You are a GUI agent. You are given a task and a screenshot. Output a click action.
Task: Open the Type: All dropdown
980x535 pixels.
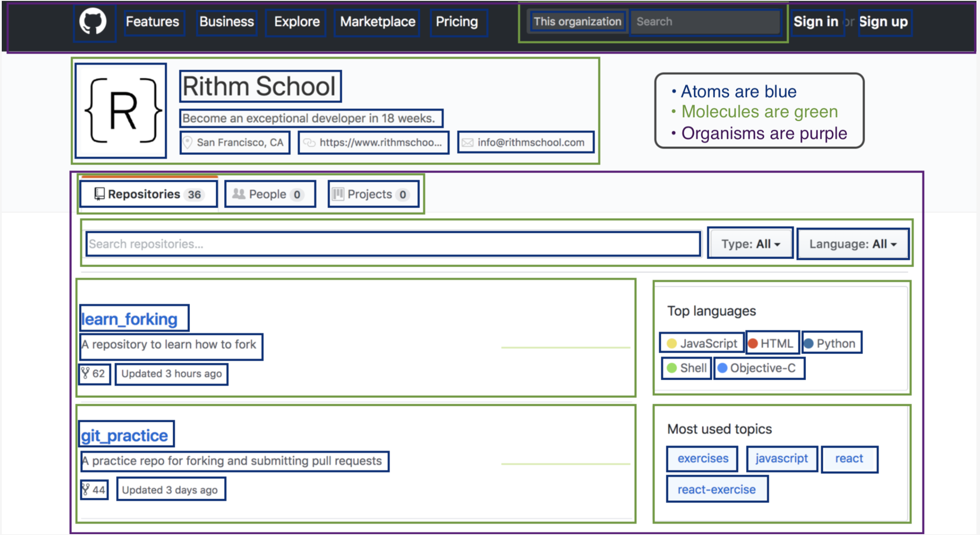[x=750, y=244]
